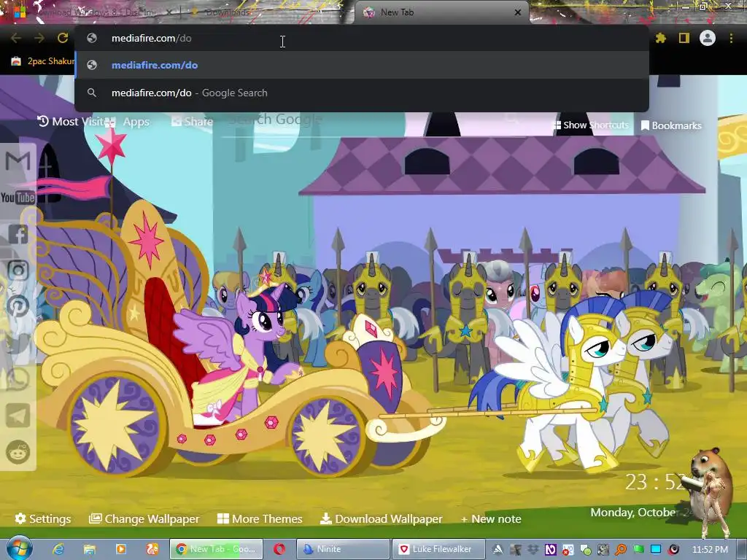Close the Download Windows 8.1 tab

point(169,12)
